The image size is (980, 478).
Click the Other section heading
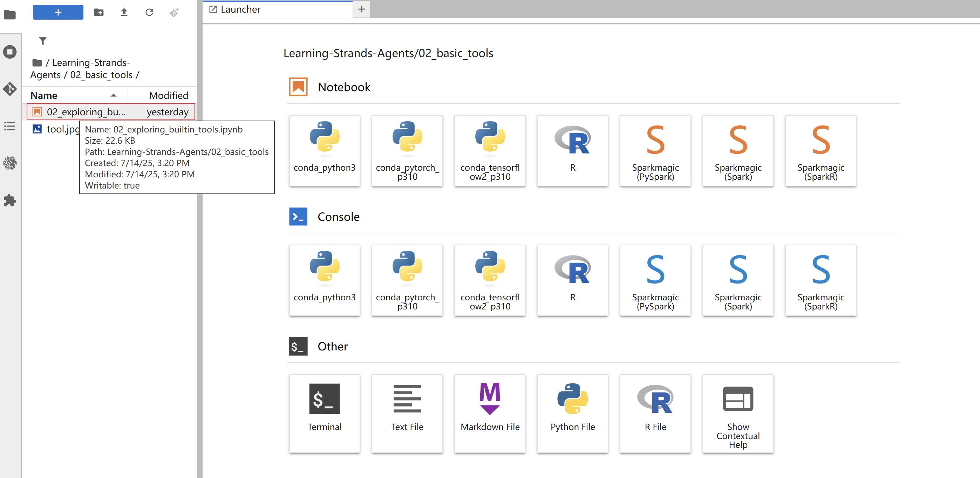click(x=333, y=347)
